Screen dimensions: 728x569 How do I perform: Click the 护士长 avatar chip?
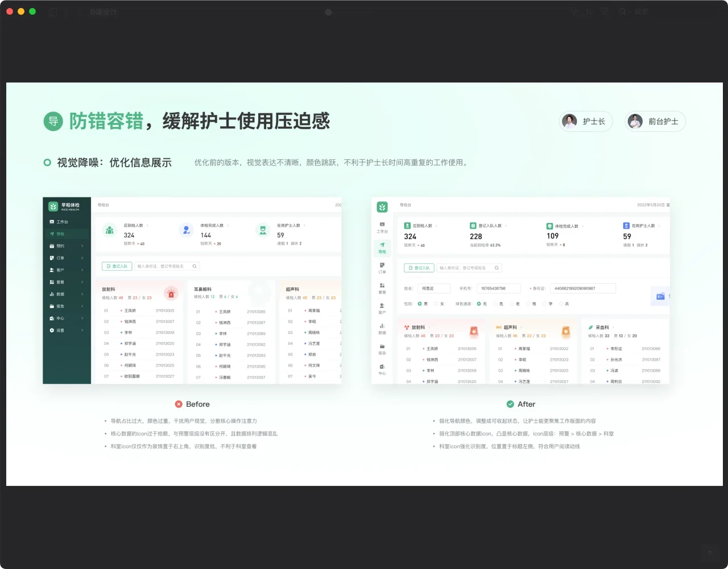[586, 121]
